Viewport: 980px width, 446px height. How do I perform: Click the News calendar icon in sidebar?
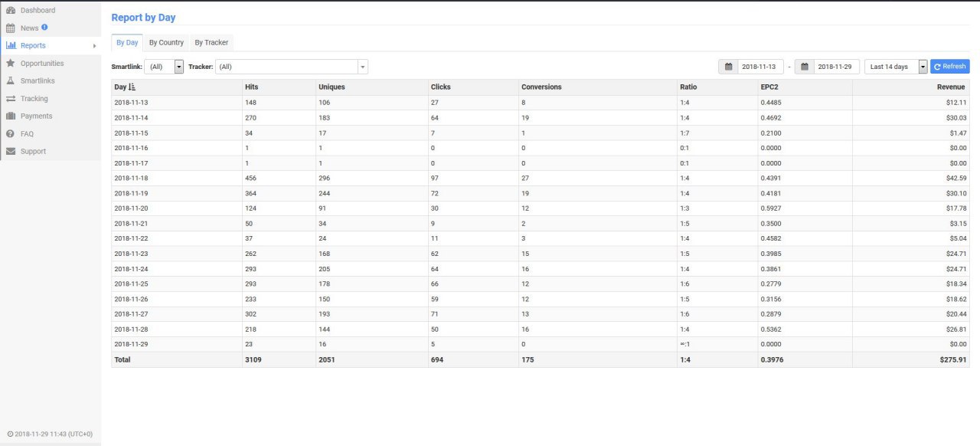[11, 28]
